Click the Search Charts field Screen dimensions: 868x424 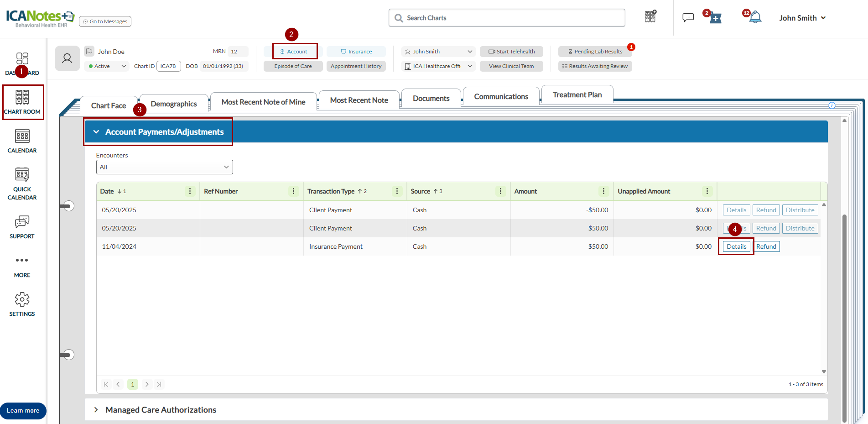[x=506, y=18]
